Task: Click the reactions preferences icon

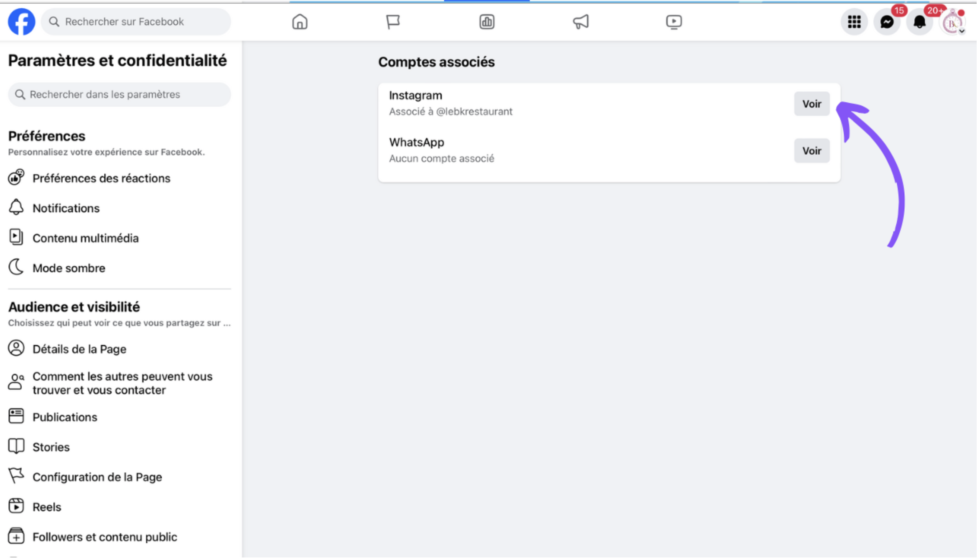Action: pyautogui.click(x=16, y=178)
